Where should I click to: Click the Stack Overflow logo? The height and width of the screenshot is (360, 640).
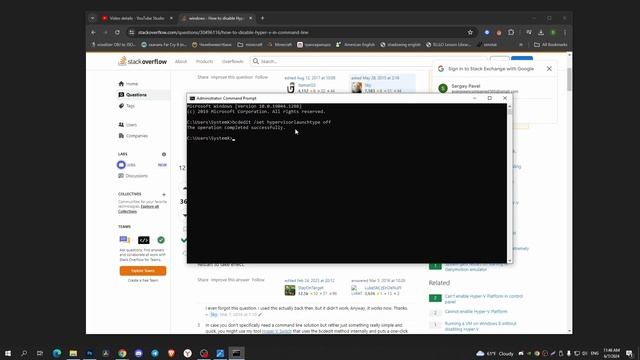[x=142, y=61]
